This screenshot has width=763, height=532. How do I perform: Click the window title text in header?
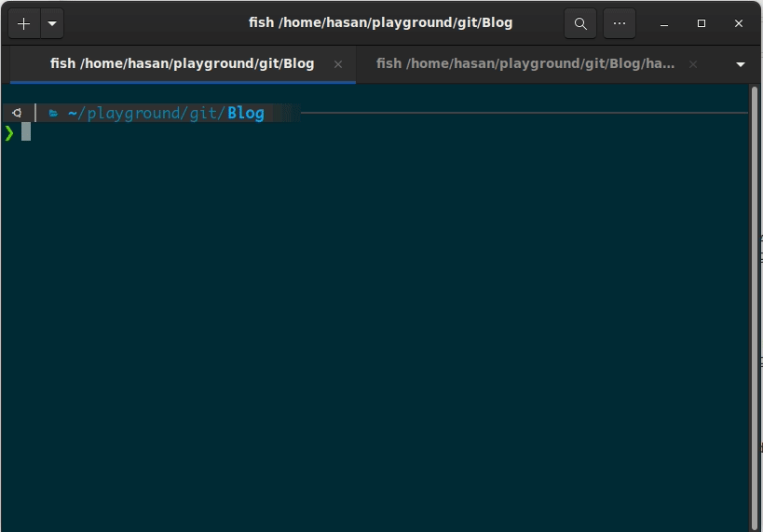[380, 23]
